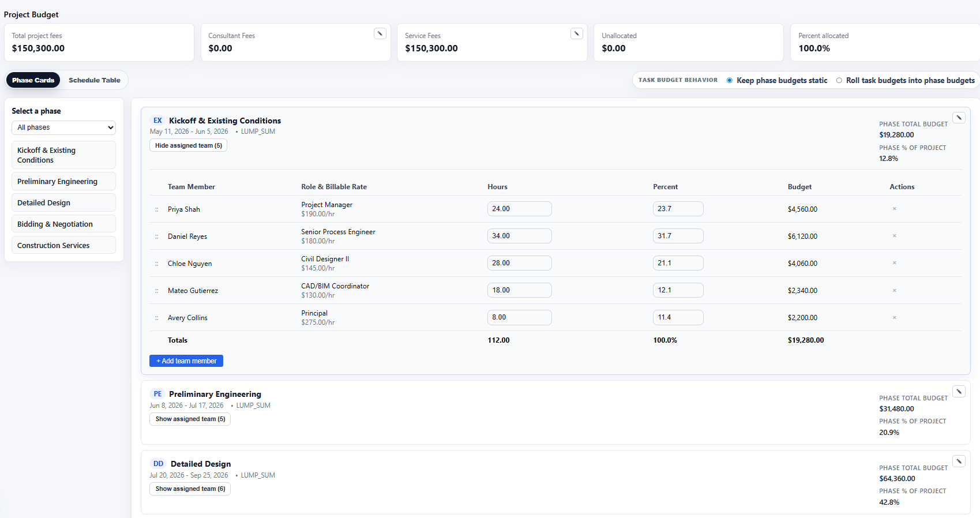Edit Avery Collins hours field

(x=520, y=317)
